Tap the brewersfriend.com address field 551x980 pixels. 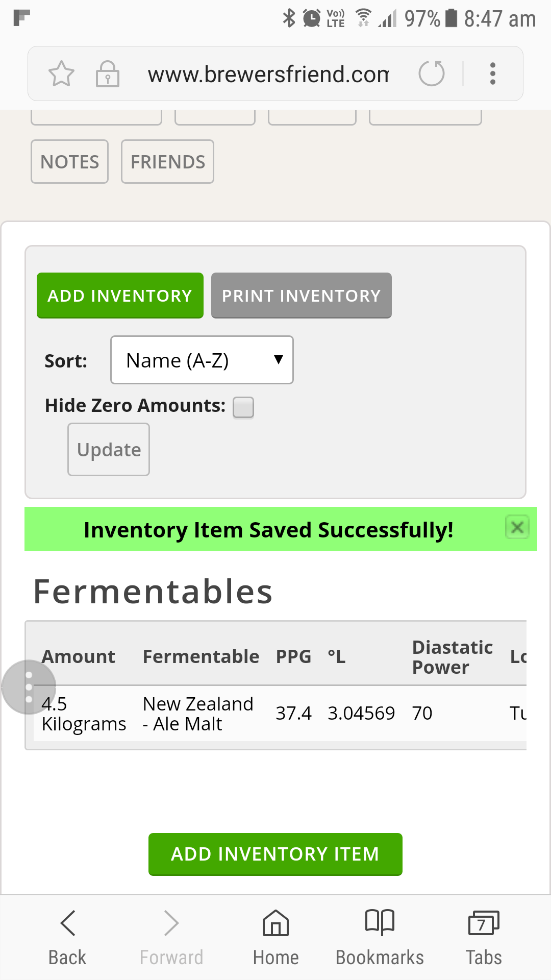click(268, 74)
